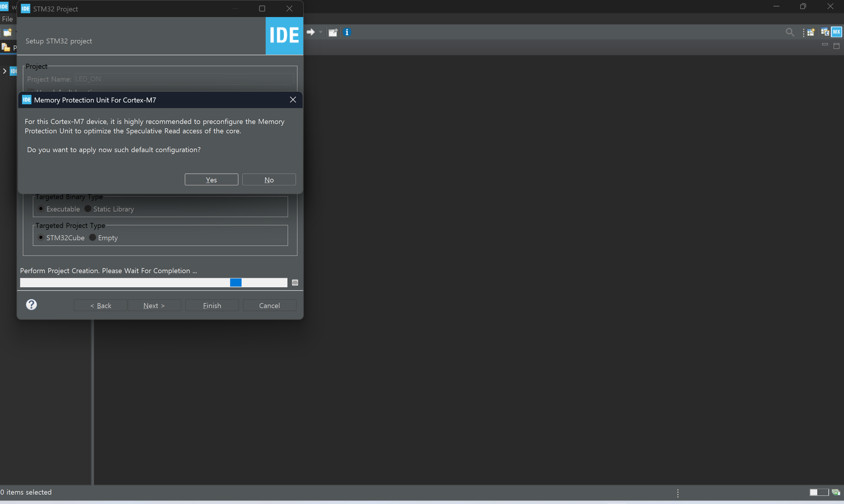Open the File menu in the main window

(x=7, y=19)
